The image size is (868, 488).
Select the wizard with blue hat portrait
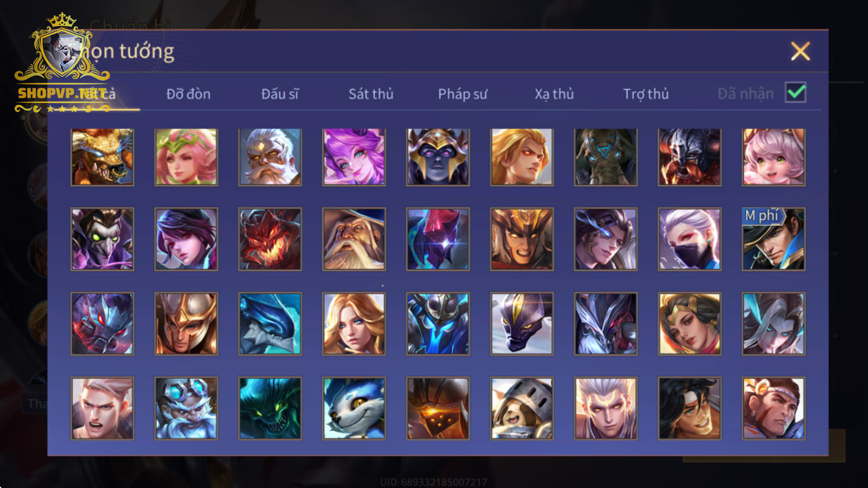[x=354, y=239]
